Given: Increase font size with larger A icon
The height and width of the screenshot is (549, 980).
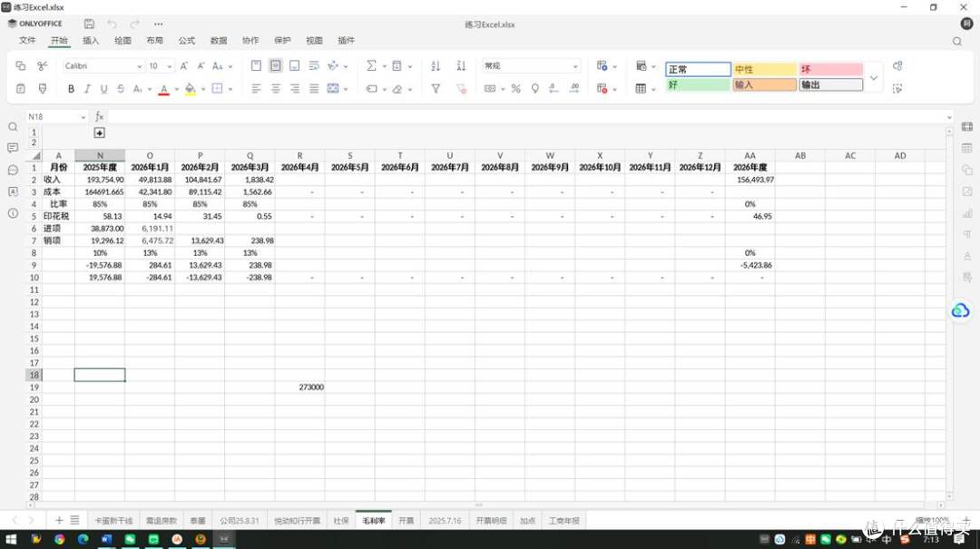Looking at the screenshot, I should point(183,65).
